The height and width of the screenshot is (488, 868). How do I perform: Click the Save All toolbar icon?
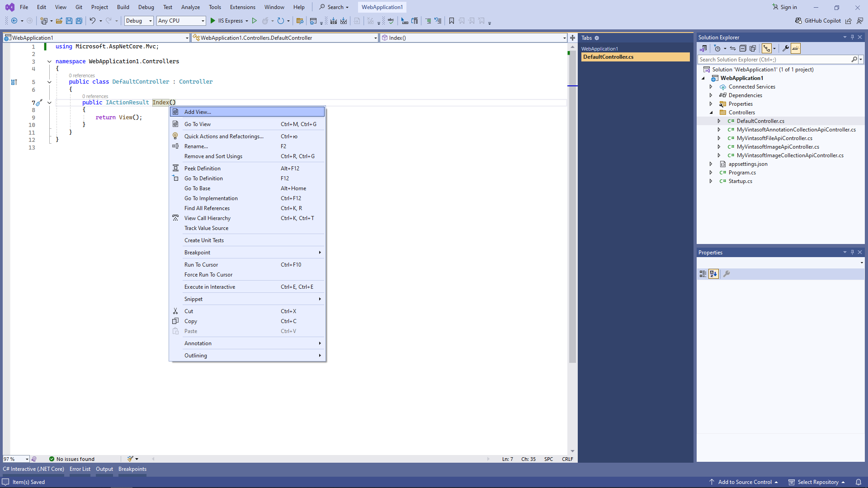(x=79, y=21)
